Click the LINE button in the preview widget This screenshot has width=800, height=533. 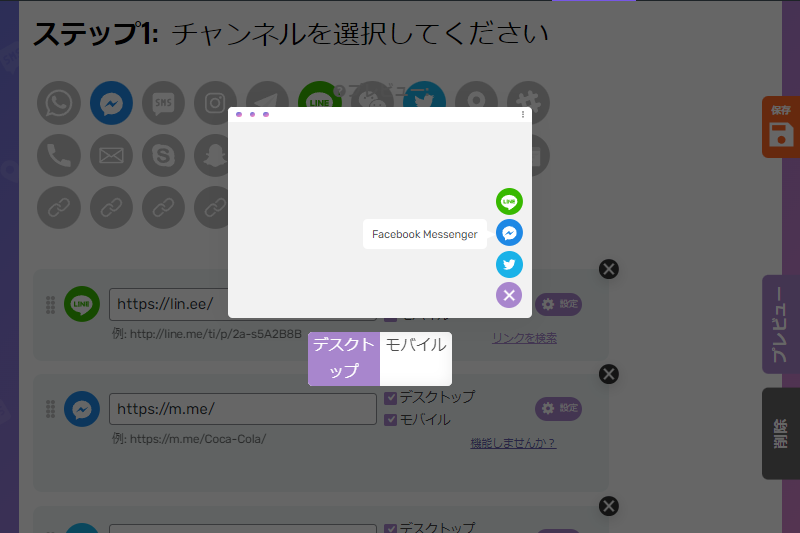pos(509,201)
